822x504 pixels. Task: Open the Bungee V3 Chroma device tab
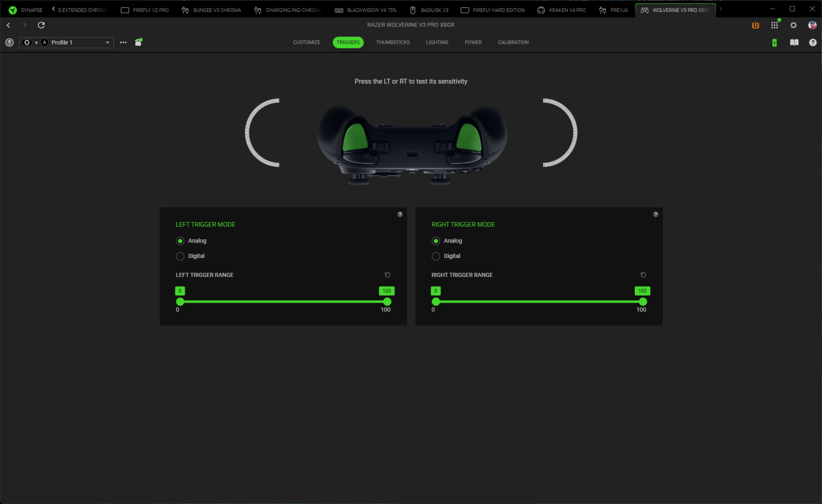coord(211,10)
